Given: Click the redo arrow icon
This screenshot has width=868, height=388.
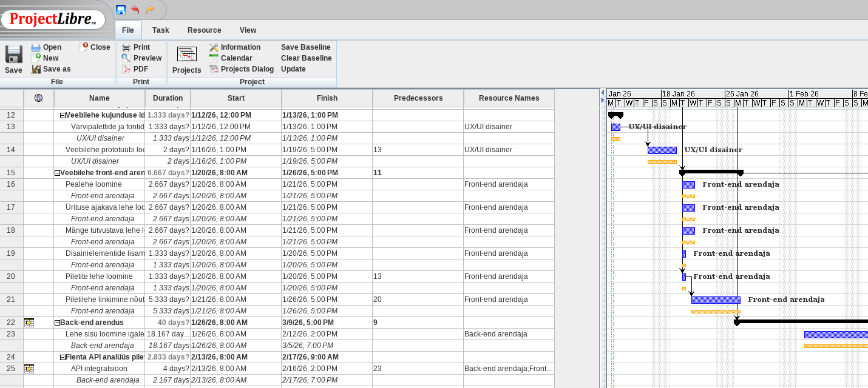Looking at the screenshot, I should (x=150, y=10).
